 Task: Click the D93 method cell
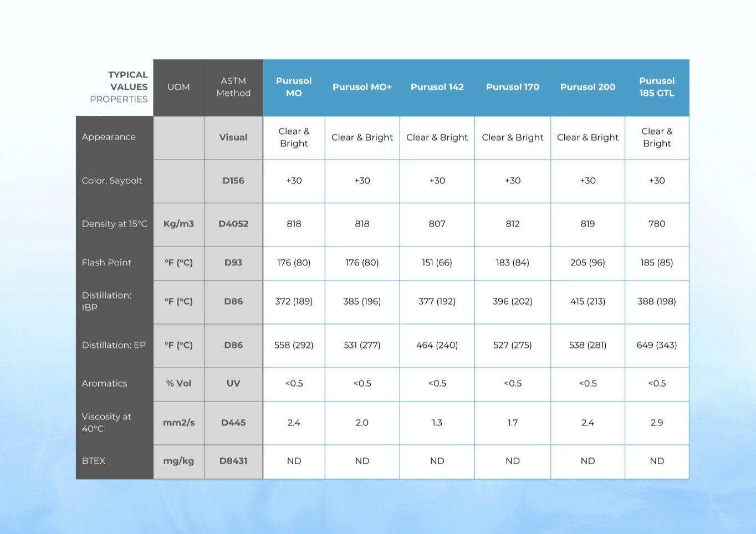click(x=233, y=263)
